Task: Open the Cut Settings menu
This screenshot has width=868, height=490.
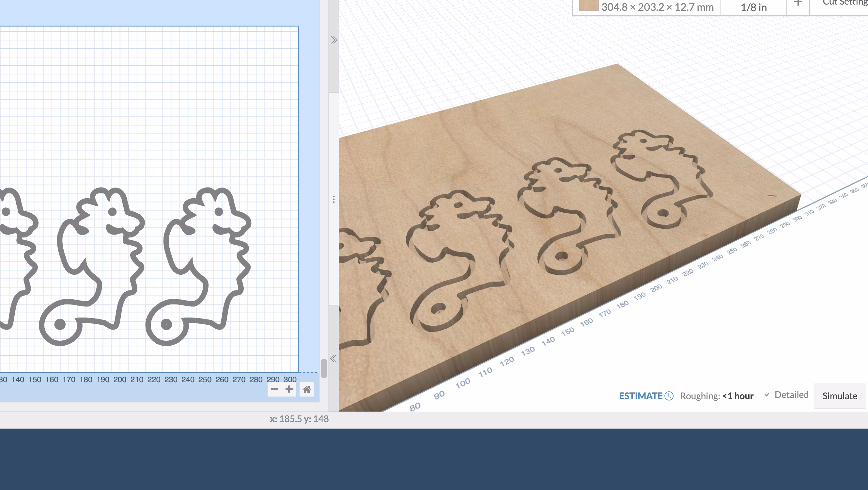Action: 844,3
